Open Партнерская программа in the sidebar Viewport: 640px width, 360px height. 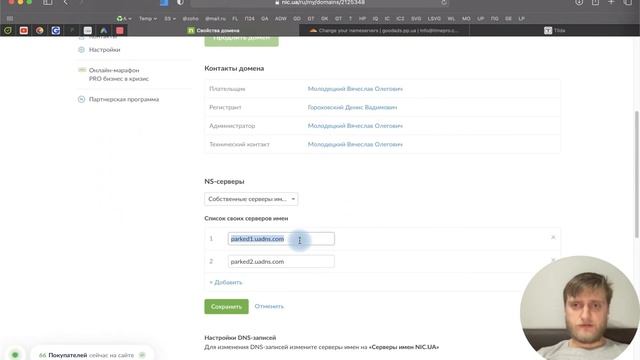pos(124,99)
